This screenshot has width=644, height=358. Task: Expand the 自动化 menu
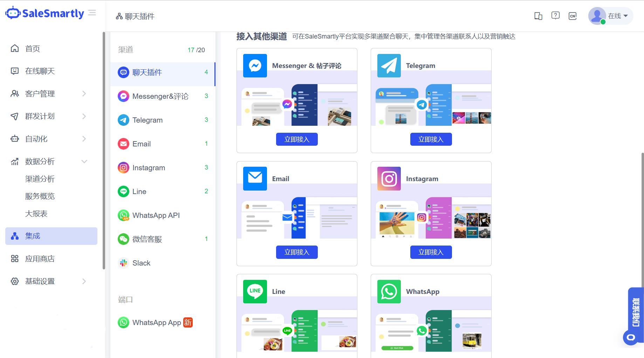pos(51,139)
